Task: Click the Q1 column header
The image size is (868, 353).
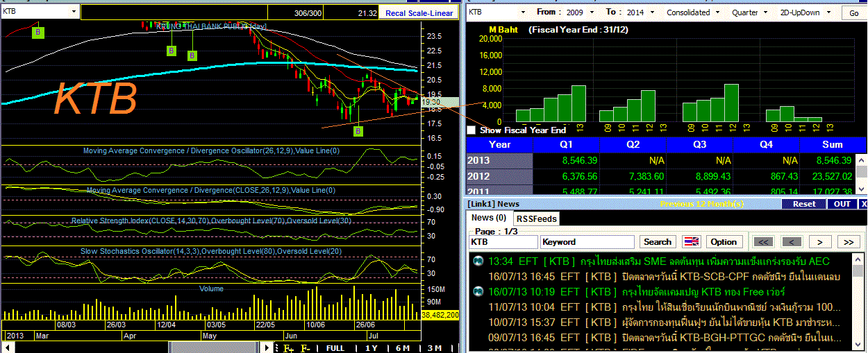Action: point(567,144)
